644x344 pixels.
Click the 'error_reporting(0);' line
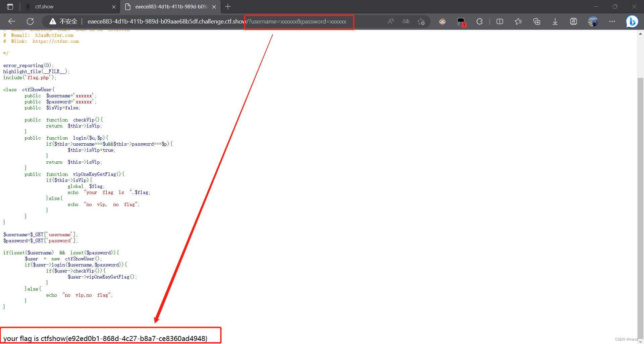tap(28, 65)
